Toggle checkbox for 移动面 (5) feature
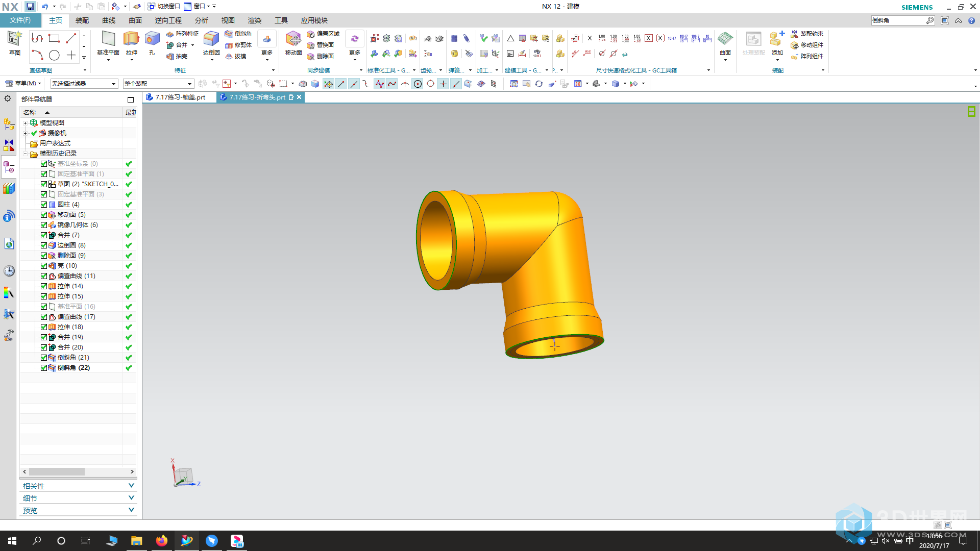Viewport: 980px width, 551px height. [44, 215]
